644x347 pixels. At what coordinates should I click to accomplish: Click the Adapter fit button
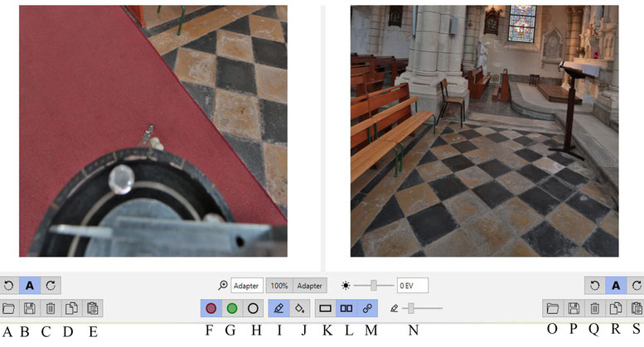click(310, 286)
